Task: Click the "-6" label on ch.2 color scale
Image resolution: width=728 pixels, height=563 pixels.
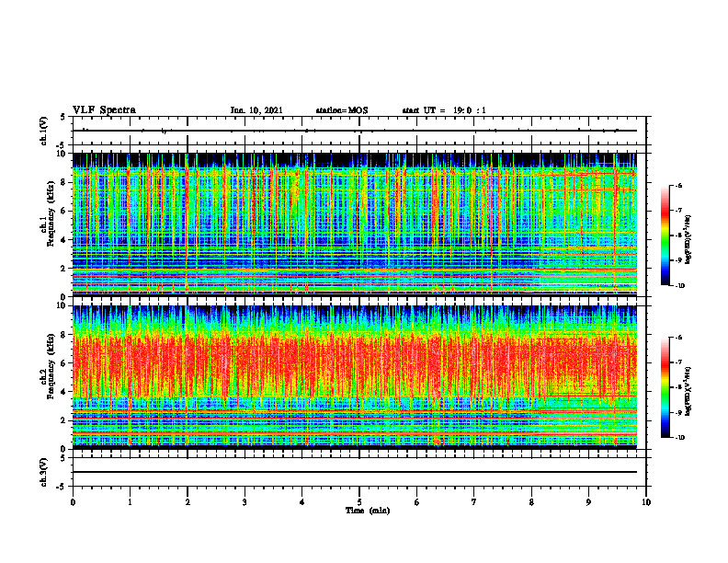Action: click(x=678, y=338)
